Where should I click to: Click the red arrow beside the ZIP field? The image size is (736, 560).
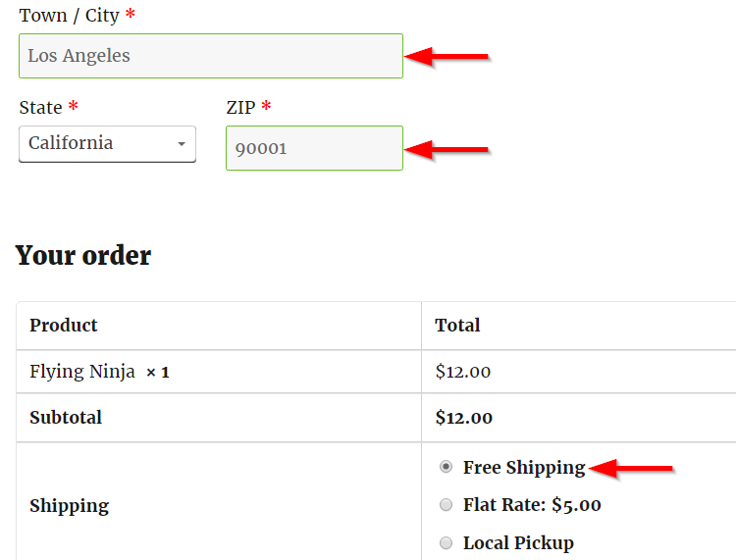[x=447, y=149]
